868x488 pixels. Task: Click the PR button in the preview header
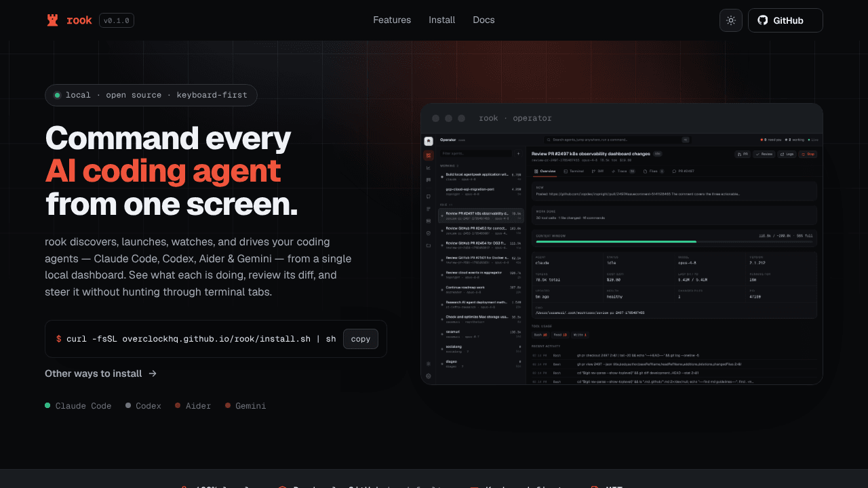coord(743,155)
